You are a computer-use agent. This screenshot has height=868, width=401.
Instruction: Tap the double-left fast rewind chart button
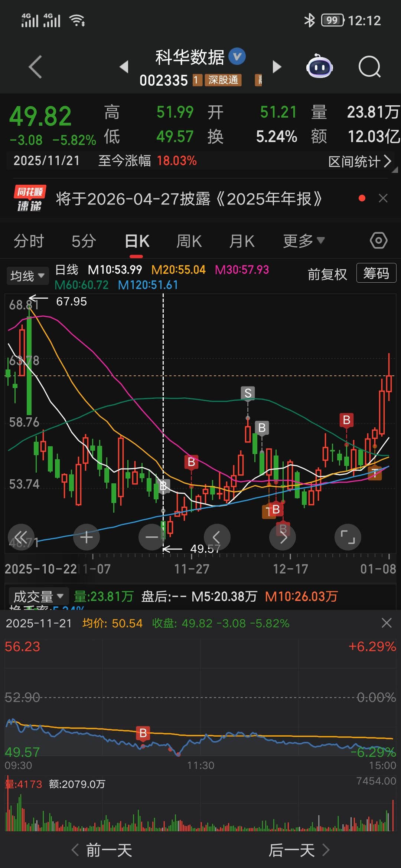click(21, 537)
